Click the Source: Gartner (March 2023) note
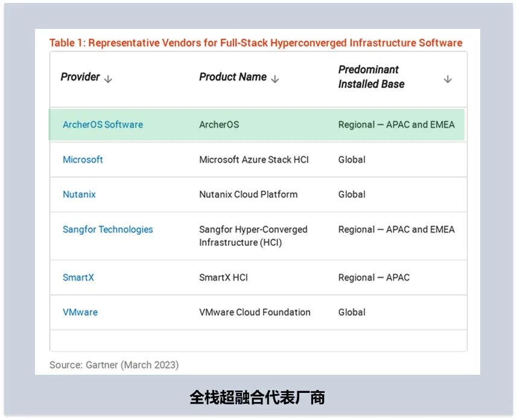 (x=114, y=365)
